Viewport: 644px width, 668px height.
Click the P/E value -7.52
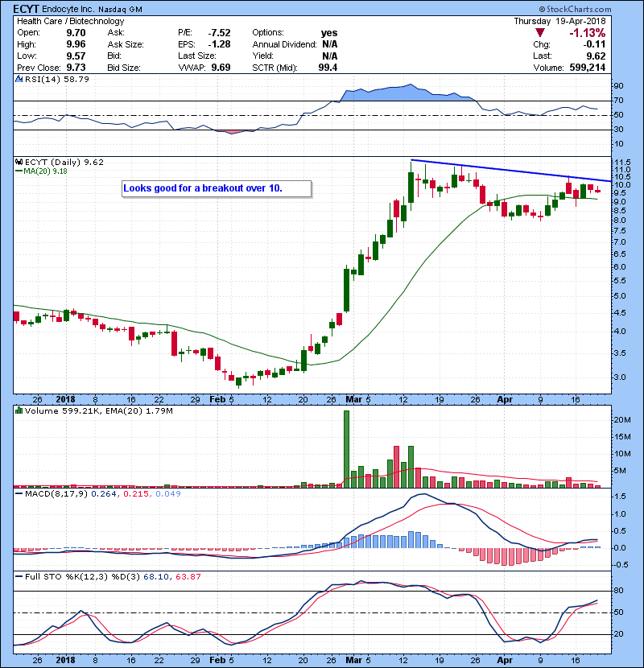[x=219, y=33]
